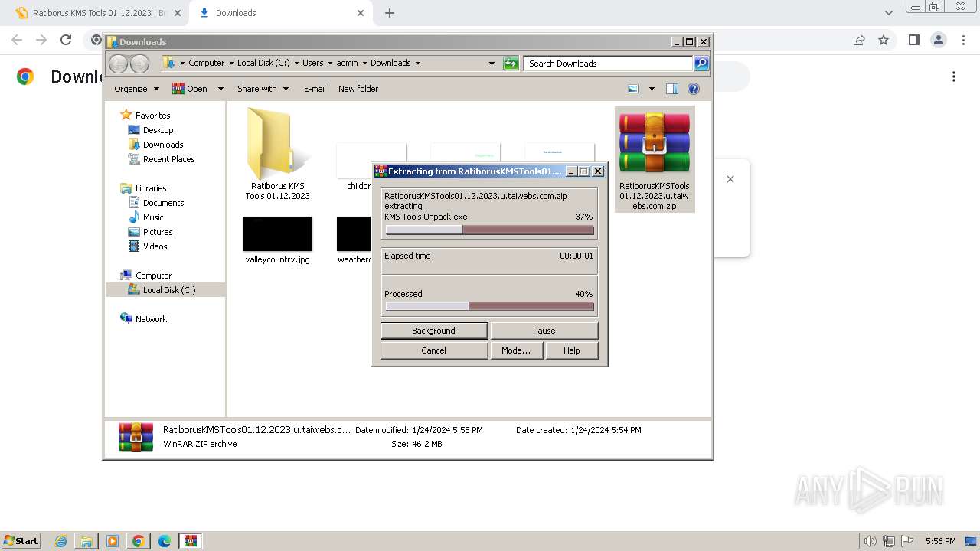Expand the address bar history dropdown
Image resolution: width=980 pixels, height=551 pixels.
click(x=492, y=64)
